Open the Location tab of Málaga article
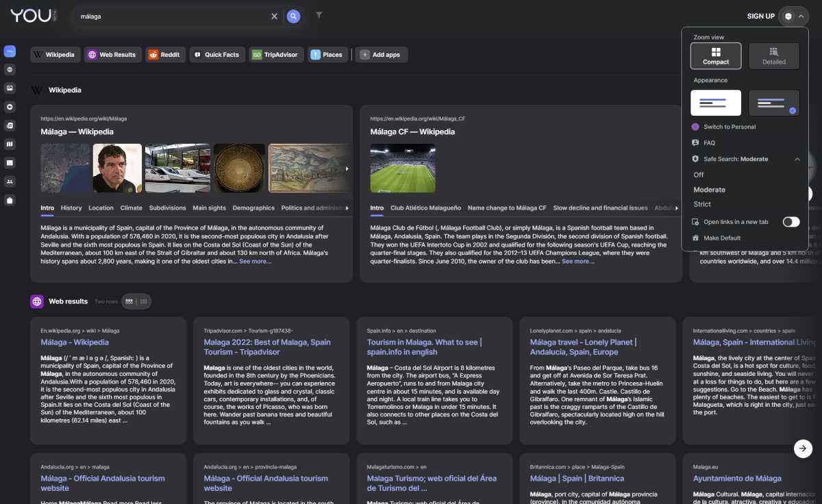Viewport: 822px width, 504px height. [101, 208]
